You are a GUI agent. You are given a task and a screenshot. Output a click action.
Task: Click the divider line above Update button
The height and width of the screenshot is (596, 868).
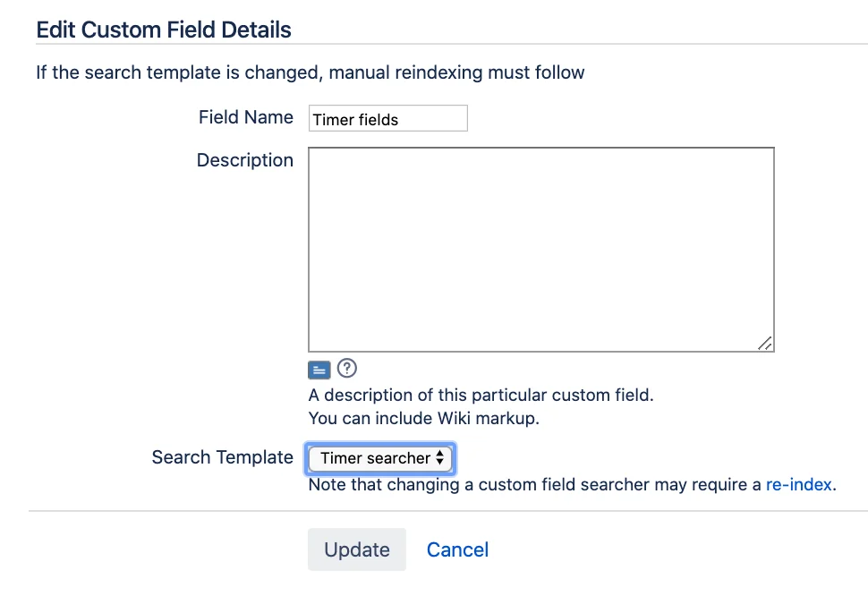[448, 511]
